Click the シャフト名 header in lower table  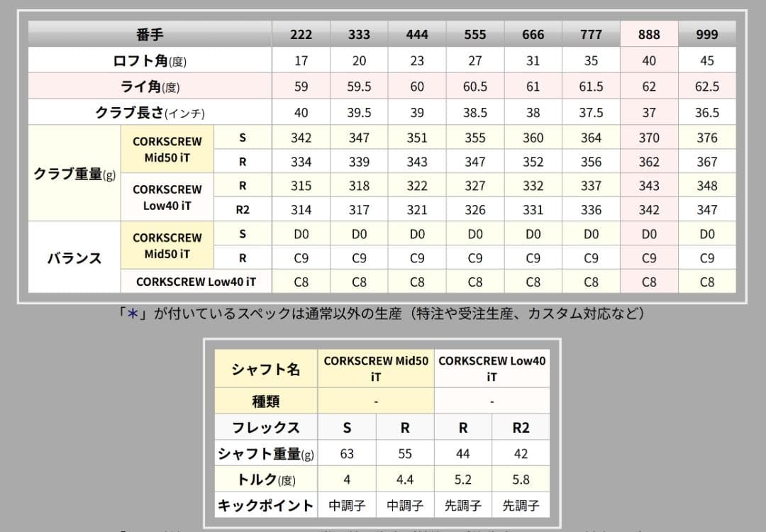click(x=265, y=368)
